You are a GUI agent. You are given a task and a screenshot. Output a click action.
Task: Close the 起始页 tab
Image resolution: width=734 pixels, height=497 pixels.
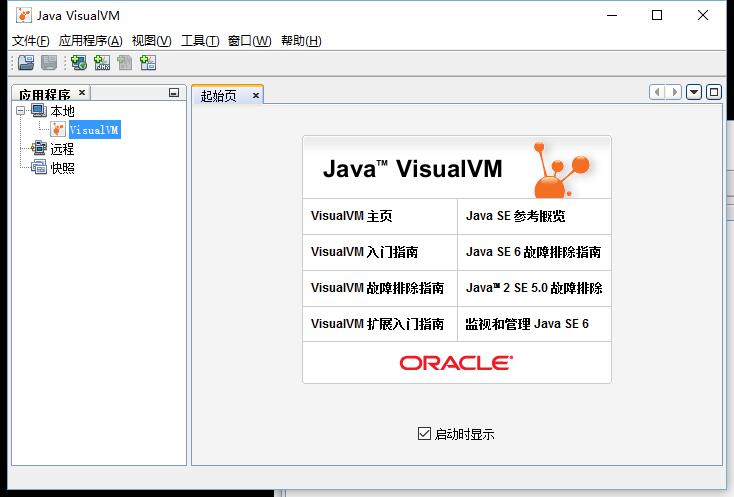(x=256, y=95)
